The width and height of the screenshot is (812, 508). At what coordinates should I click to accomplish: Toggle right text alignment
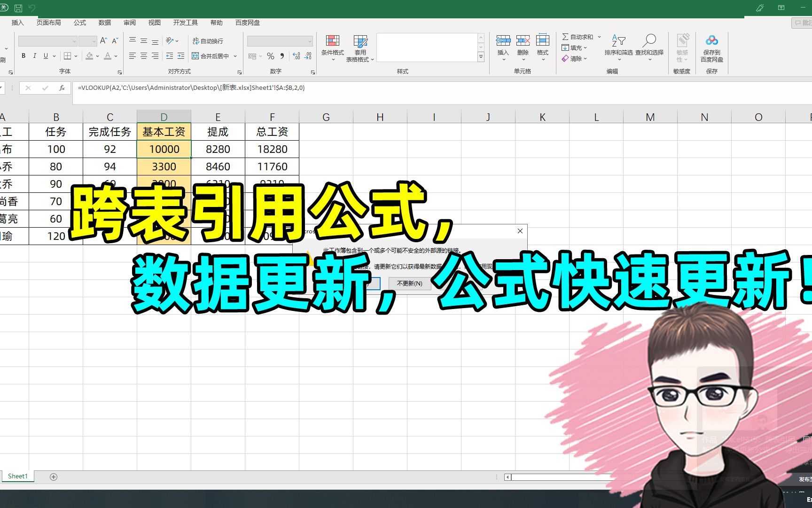[x=155, y=56]
